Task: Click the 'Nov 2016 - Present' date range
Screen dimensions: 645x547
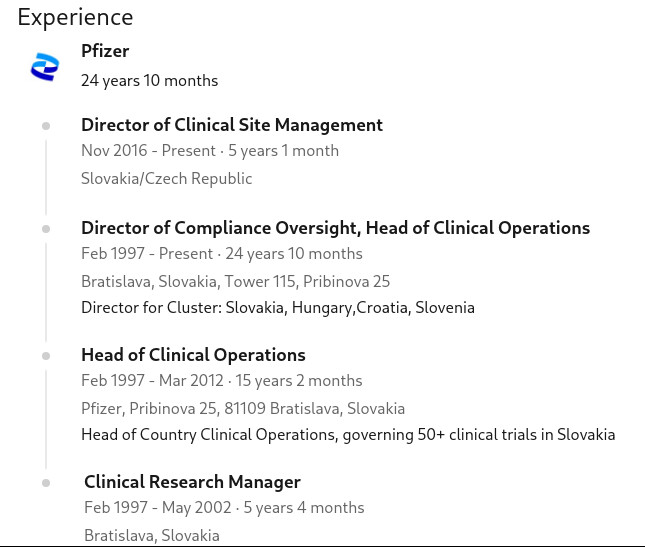Action: coord(148,151)
